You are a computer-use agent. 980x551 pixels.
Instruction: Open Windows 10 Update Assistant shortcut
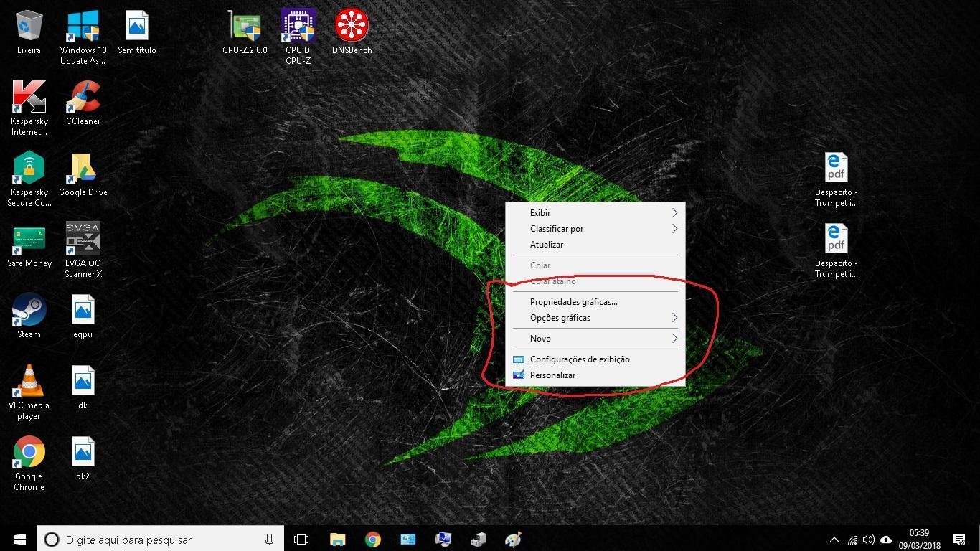83,37
